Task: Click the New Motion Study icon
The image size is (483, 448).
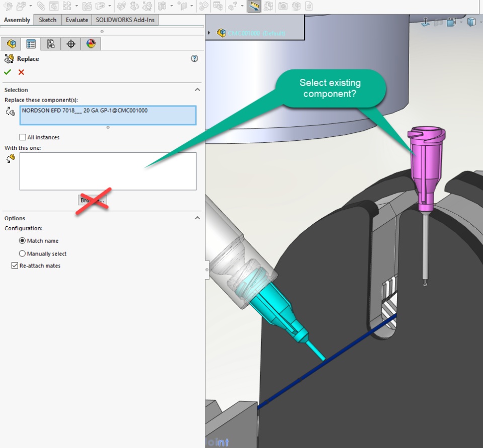Action: [203, 6]
